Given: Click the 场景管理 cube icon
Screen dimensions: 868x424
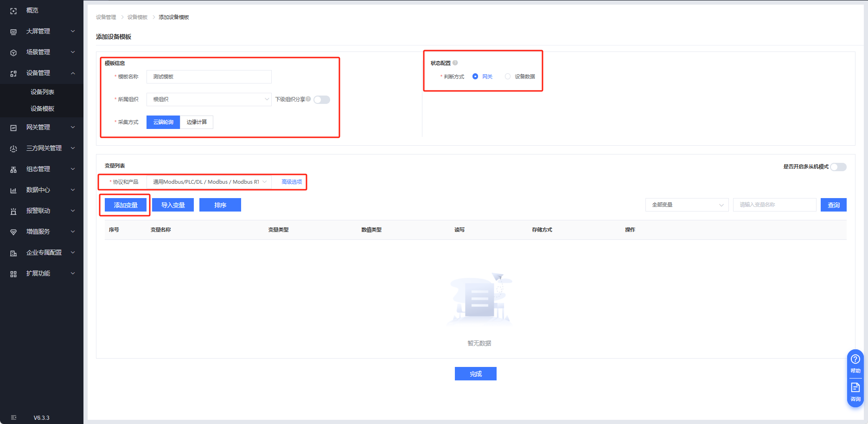Looking at the screenshot, I should (13, 52).
